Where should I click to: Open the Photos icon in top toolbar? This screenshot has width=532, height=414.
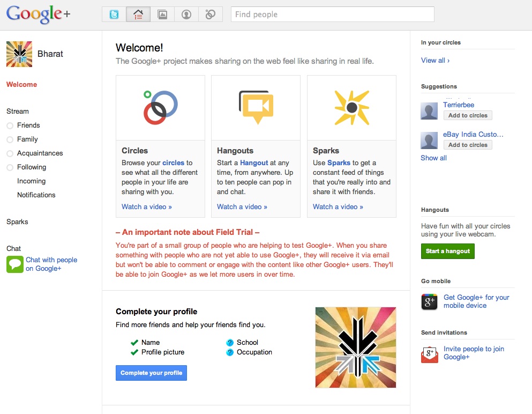click(x=162, y=14)
